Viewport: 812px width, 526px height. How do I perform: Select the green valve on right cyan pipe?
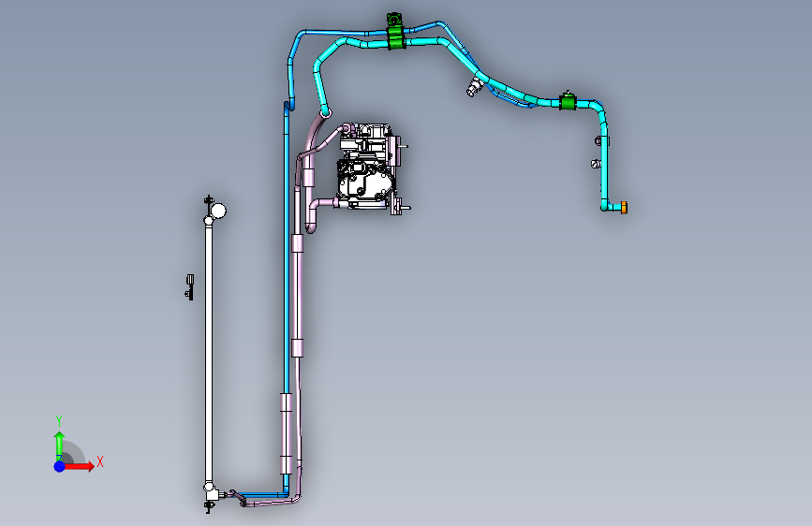click(568, 101)
